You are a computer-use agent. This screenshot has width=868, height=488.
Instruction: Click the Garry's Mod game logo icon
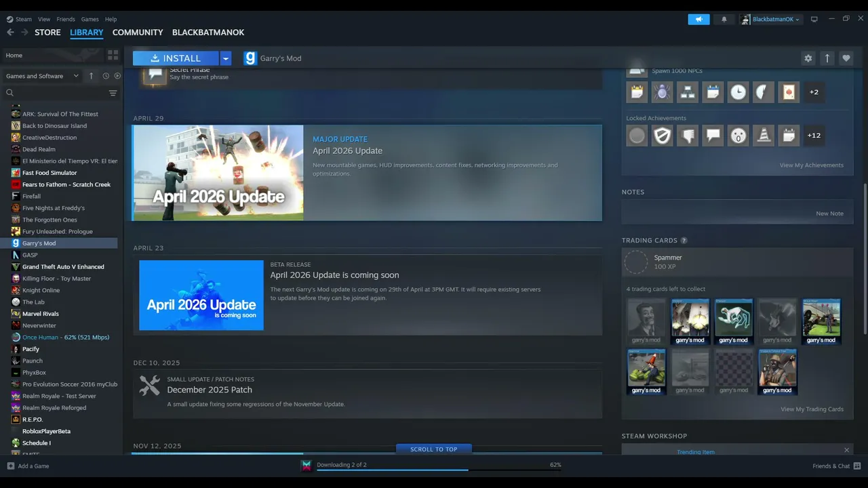[x=250, y=58]
